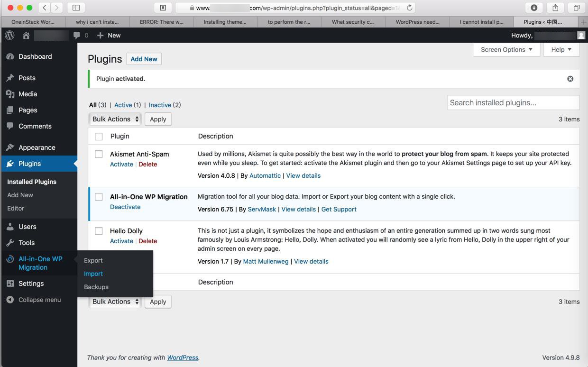Go back in Safari

click(44, 8)
